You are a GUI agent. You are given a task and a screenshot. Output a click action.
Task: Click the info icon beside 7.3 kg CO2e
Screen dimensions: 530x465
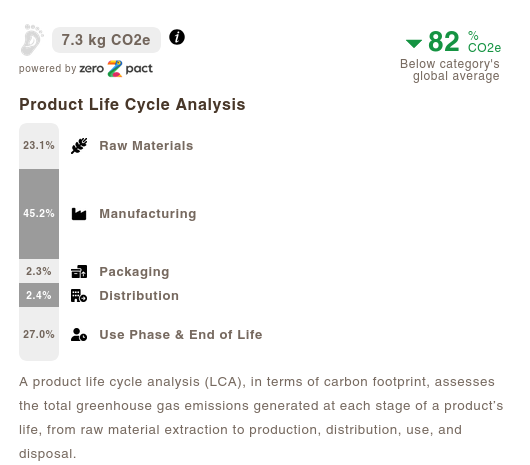point(177,37)
